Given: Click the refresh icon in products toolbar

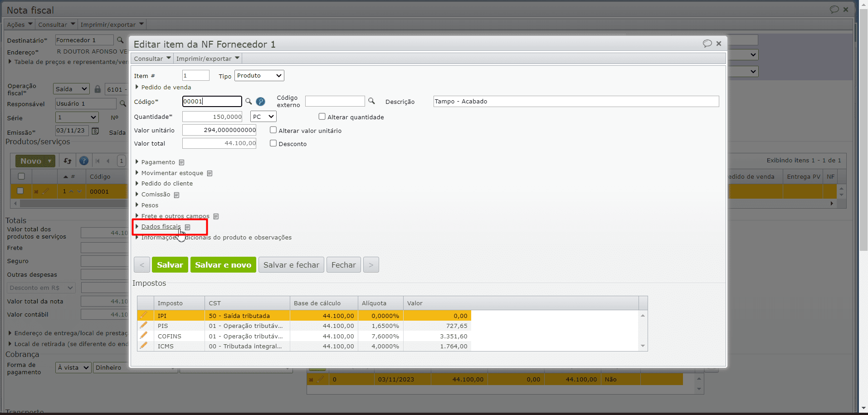Looking at the screenshot, I should pyautogui.click(x=68, y=161).
